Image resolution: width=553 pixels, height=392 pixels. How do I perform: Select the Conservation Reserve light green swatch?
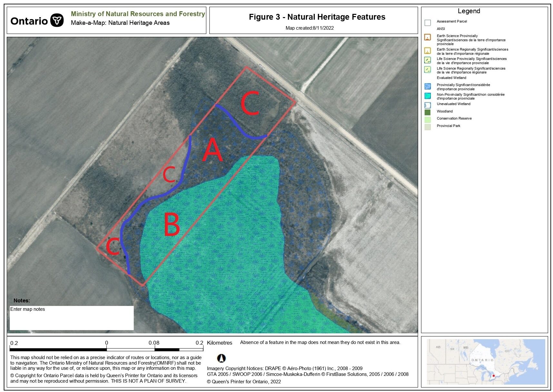428,120
